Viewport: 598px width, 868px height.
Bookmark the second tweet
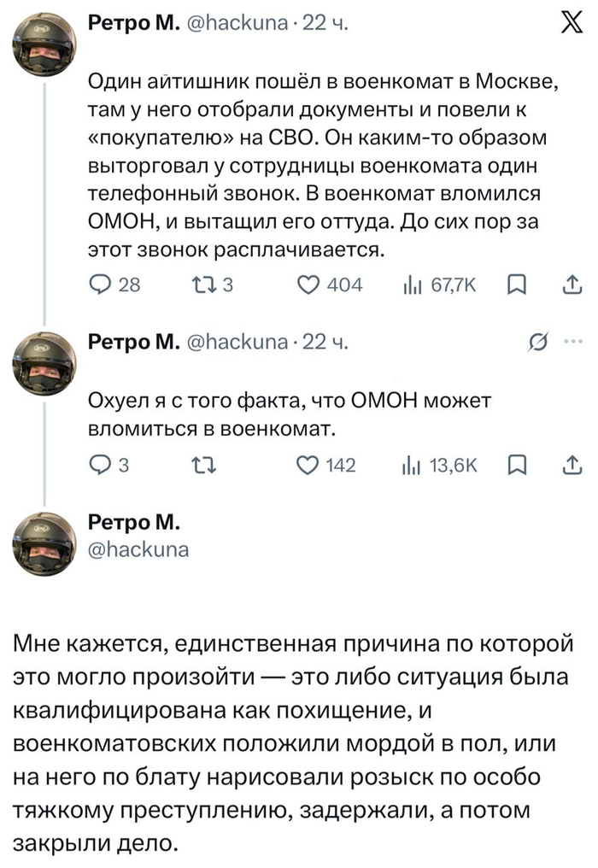[516, 465]
